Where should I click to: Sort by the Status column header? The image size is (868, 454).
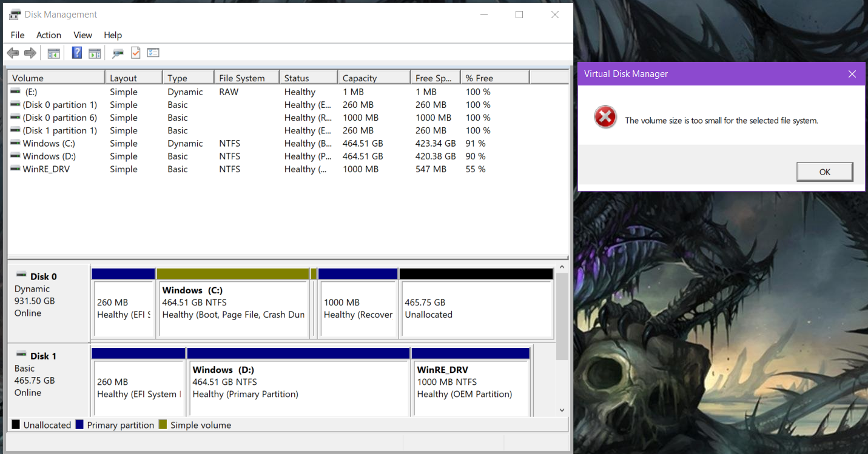coord(308,78)
